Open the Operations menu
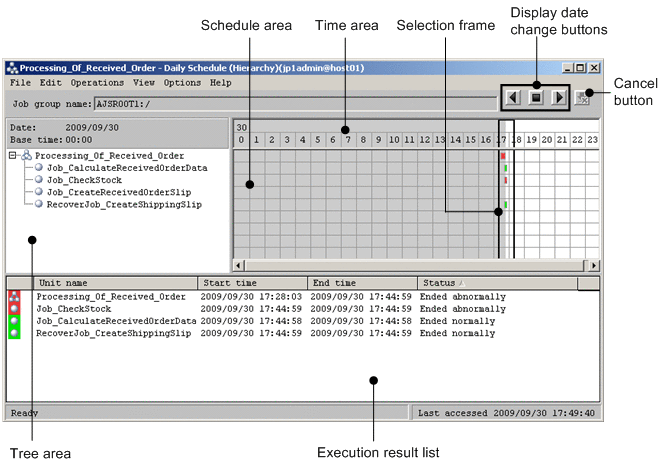This screenshot has height=465, width=665. point(97,82)
